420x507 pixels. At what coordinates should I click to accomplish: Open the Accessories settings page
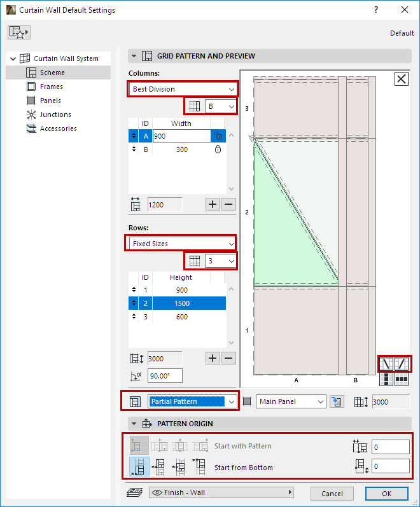pyautogui.click(x=59, y=128)
